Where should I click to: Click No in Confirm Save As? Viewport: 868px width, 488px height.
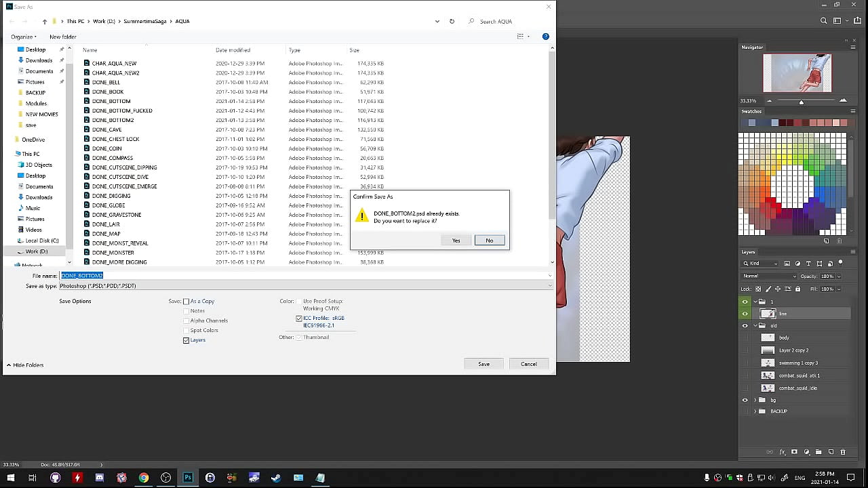pos(489,241)
